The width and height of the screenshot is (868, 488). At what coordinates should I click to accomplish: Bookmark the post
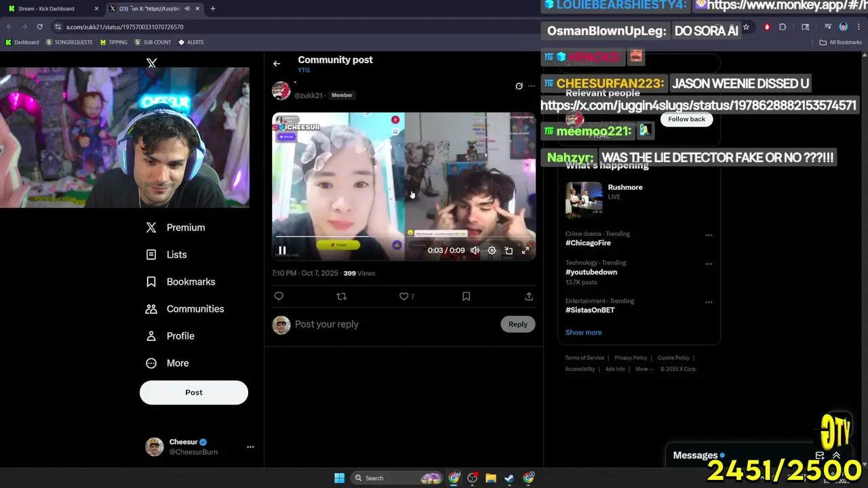[466, 296]
